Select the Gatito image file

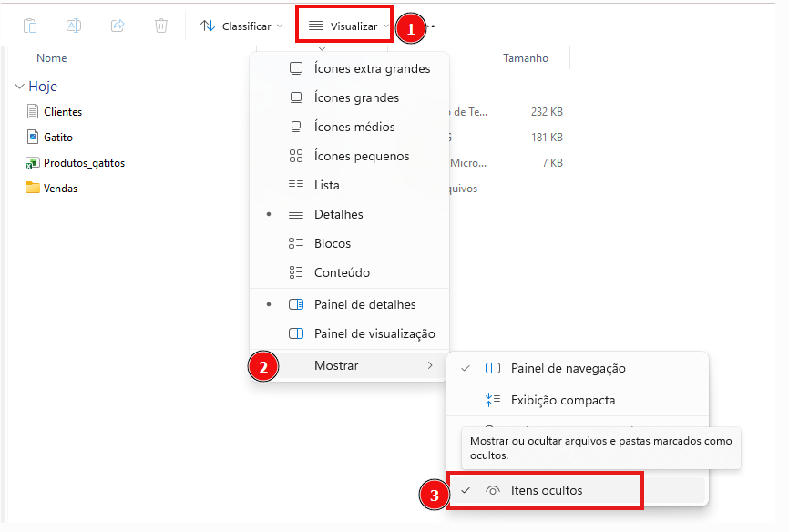[x=58, y=138]
